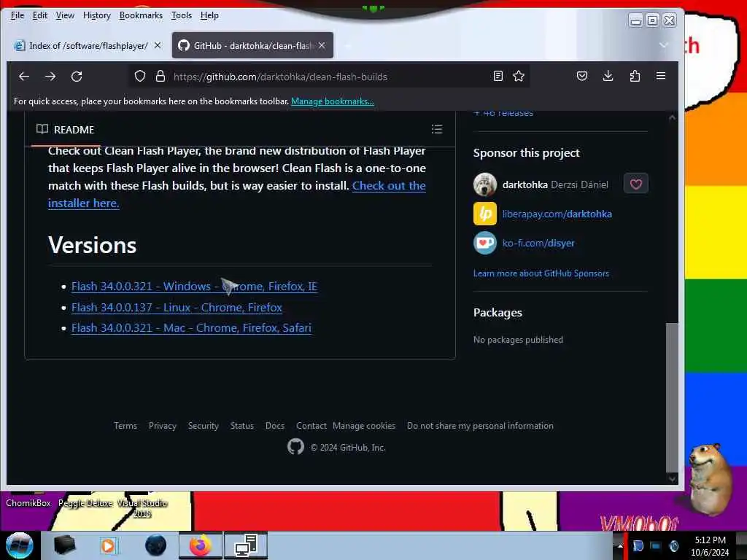
Task: Click the darktohka avatar image
Action: pyautogui.click(x=485, y=184)
